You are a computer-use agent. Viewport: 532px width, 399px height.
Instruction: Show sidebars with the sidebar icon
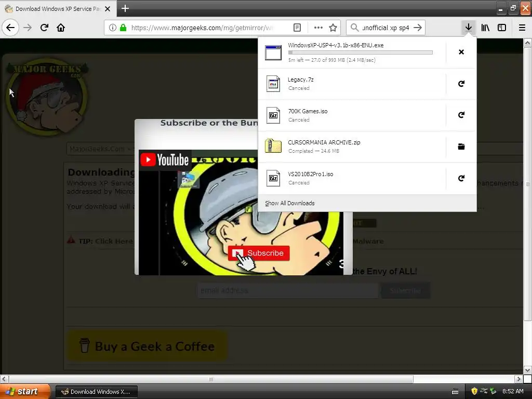tap(502, 28)
